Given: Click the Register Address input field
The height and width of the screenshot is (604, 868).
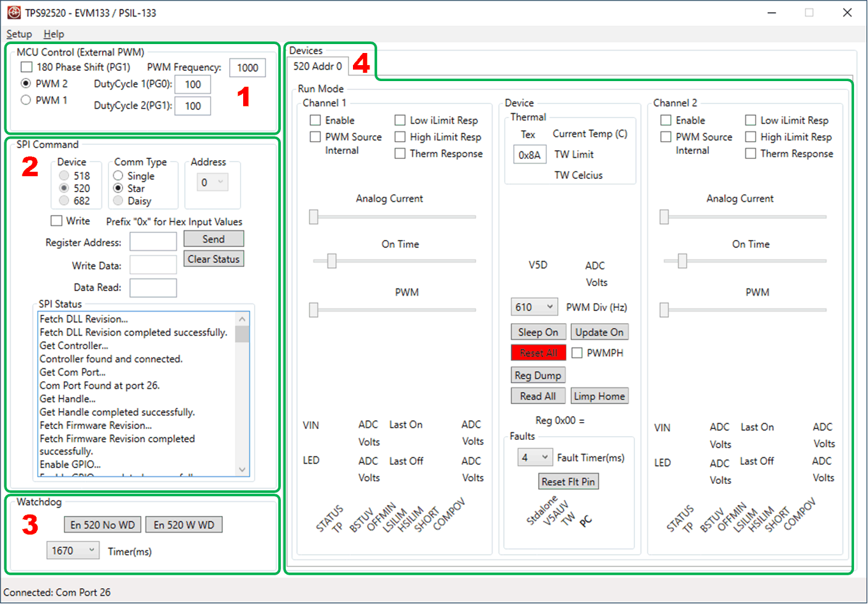Looking at the screenshot, I should (x=153, y=242).
